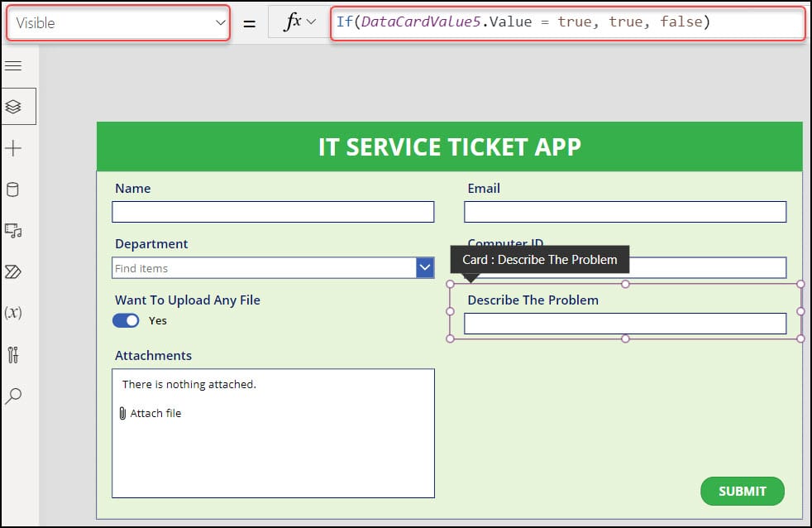This screenshot has width=812, height=528.
Task: Click the Insert plus icon
Action: (x=13, y=148)
